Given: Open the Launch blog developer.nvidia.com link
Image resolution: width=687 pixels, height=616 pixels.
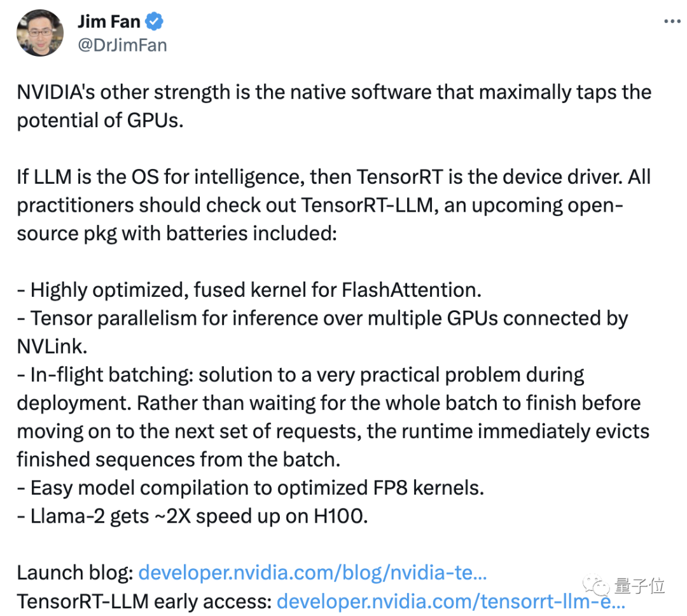Looking at the screenshot, I should [312, 573].
